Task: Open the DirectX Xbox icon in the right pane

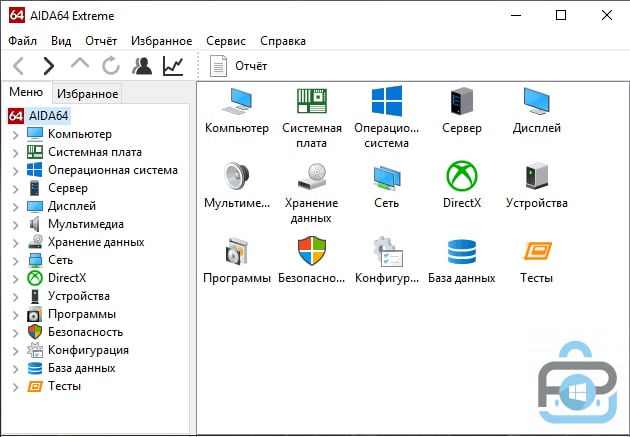Action: tap(462, 176)
